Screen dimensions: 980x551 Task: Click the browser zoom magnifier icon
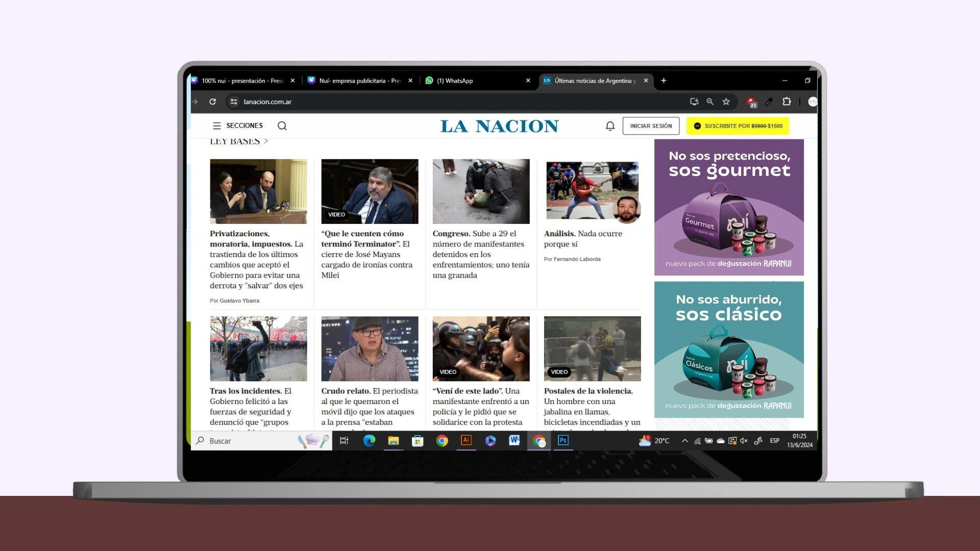(710, 102)
